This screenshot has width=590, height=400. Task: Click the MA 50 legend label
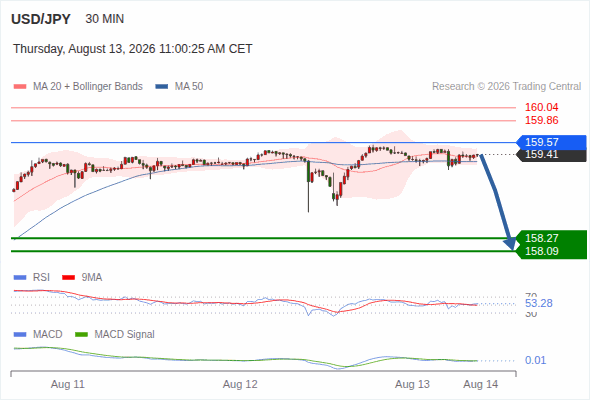189,87
